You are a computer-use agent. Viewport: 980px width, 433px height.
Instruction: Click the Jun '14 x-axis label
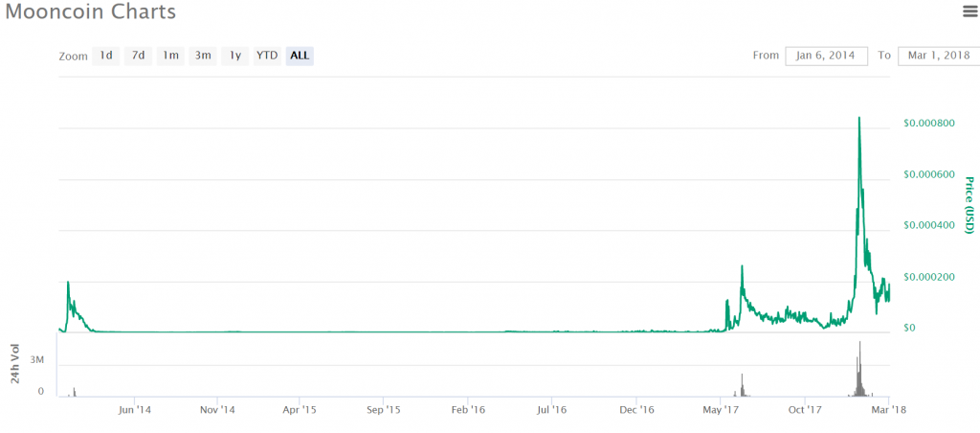[x=134, y=410]
